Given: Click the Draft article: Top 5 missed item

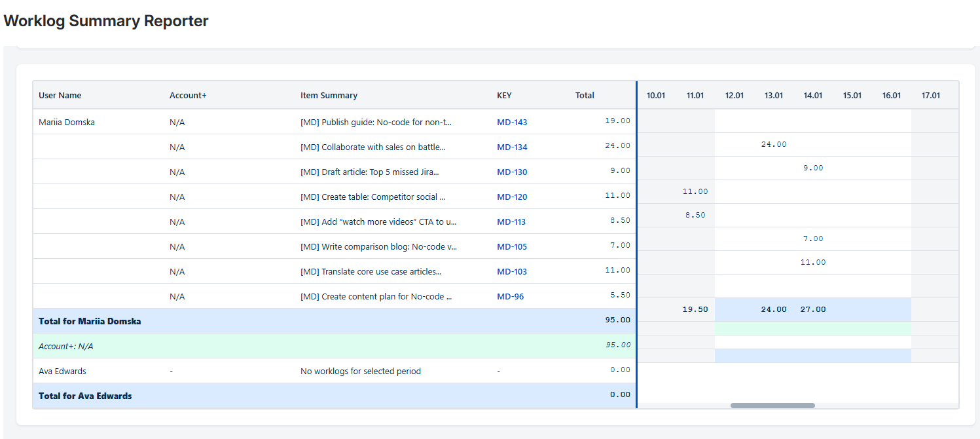Looking at the screenshot, I should [x=370, y=172].
